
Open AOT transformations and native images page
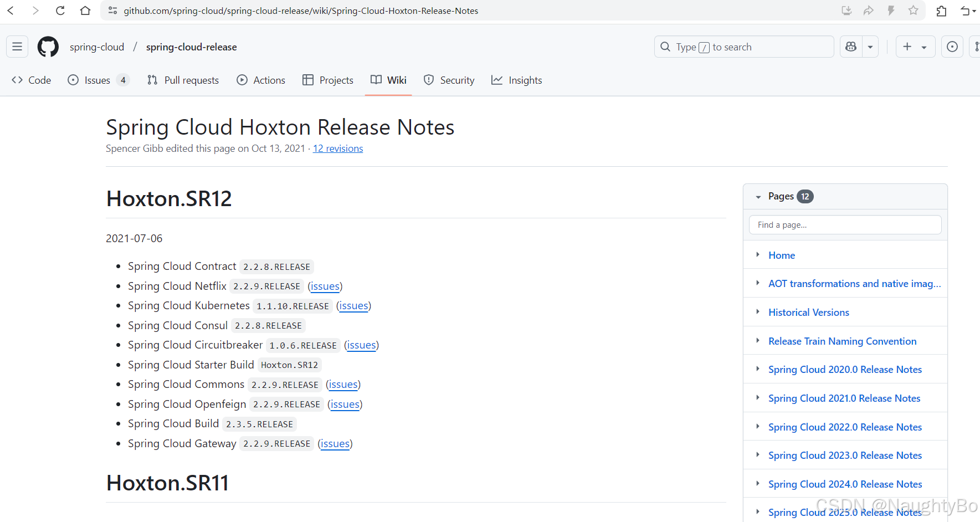(854, 284)
